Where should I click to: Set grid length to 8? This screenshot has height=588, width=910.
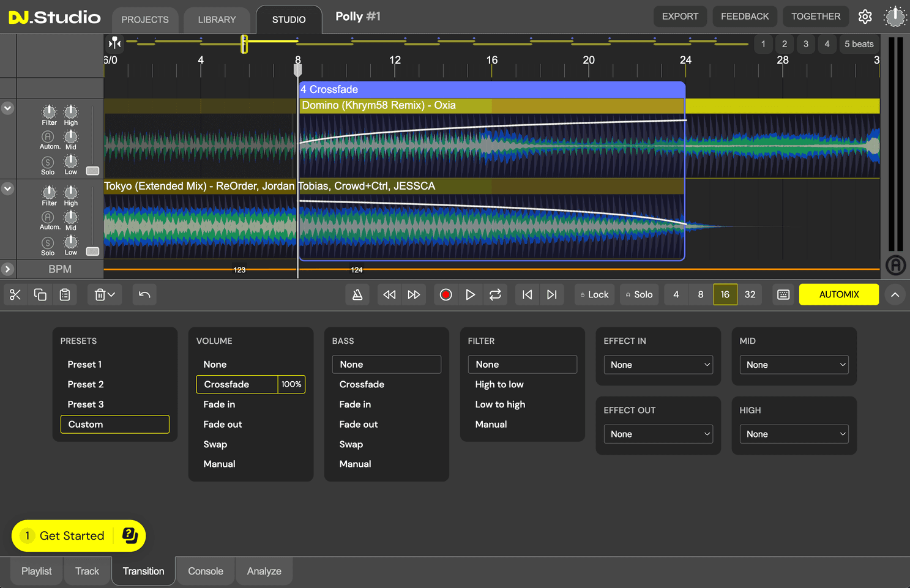click(701, 295)
